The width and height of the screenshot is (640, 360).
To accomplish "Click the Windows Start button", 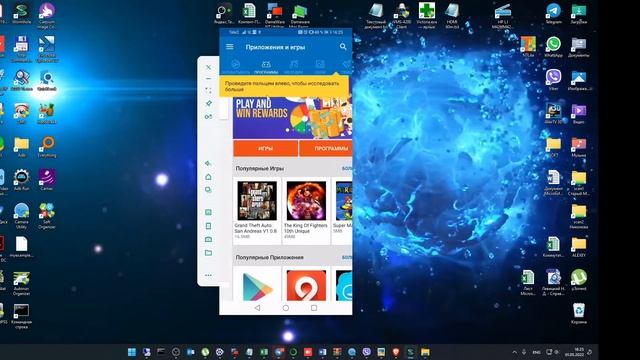I will pyautogui.click(x=132, y=352).
